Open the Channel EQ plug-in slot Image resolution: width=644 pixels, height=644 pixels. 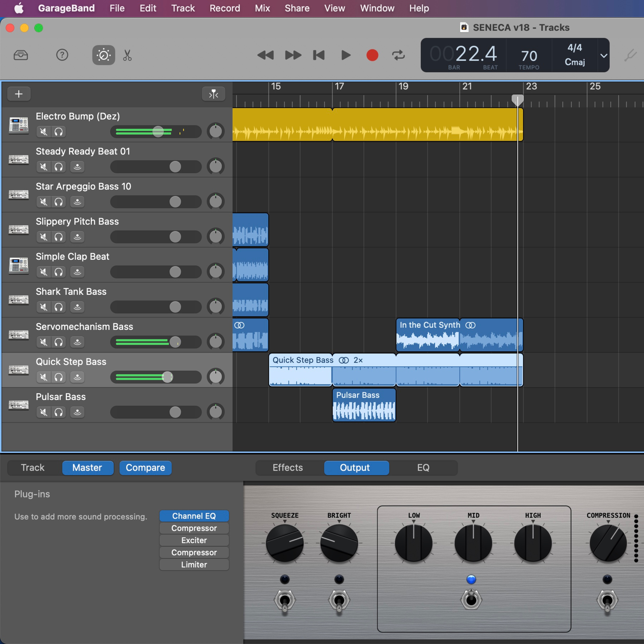pyautogui.click(x=194, y=516)
